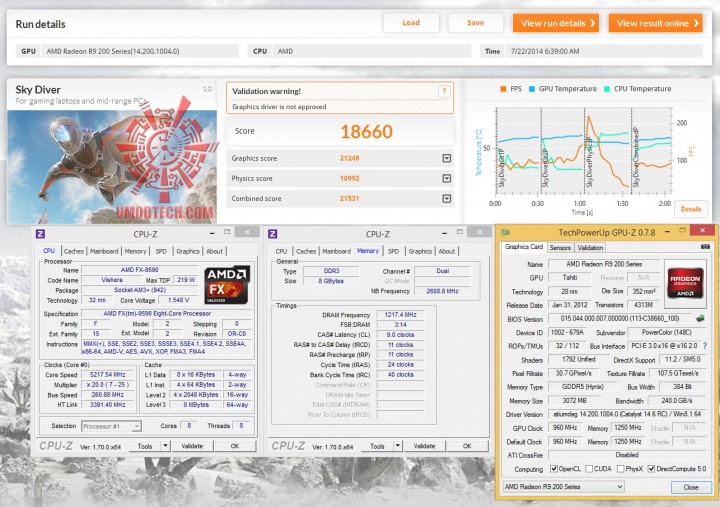Click the DRAM Frequency 1217.4 MHz value
The width and height of the screenshot is (720, 507).
coord(400,315)
